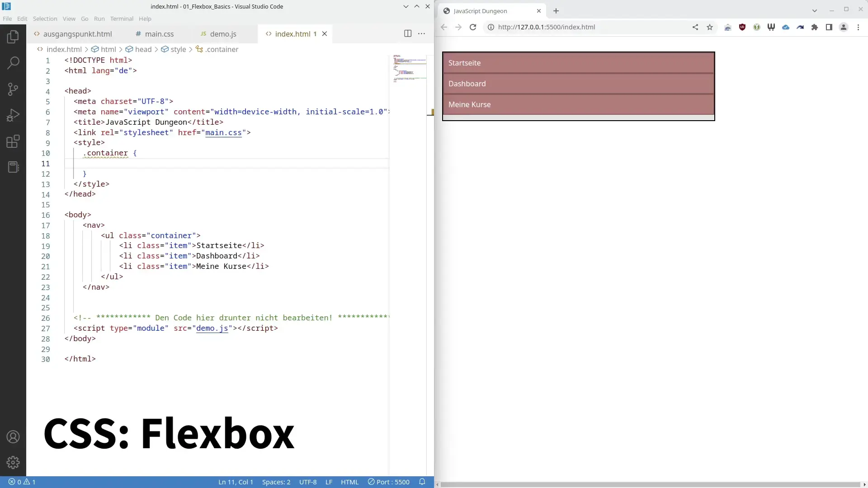The image size is (868, 488).
Task: Click the browser address bar URL
Action: [546, 27]
